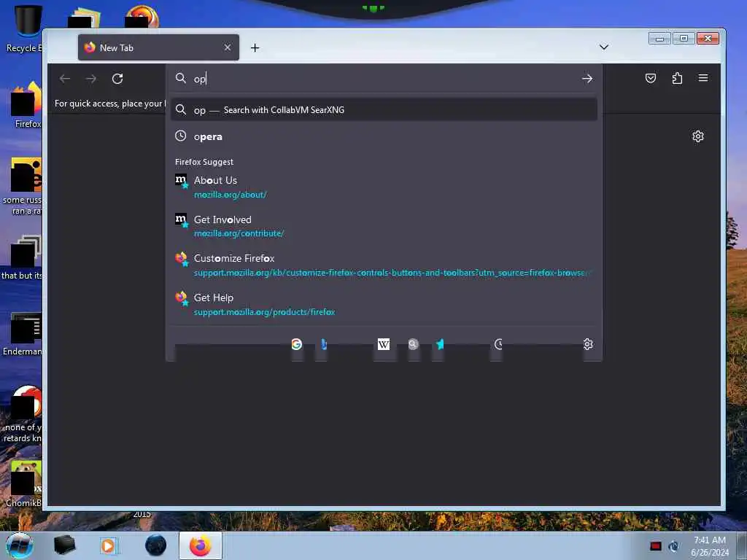Choose 'op — Search with CollabVM SearXNG' row
Screen dimensions: 747x560
[384, 110]
